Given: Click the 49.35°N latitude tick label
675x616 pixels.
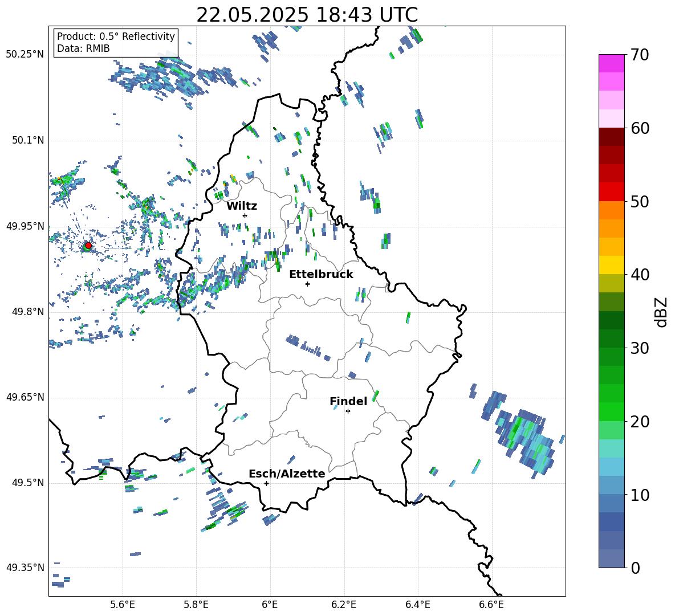Looking at the screenshot, I should [x=25, y=568].
